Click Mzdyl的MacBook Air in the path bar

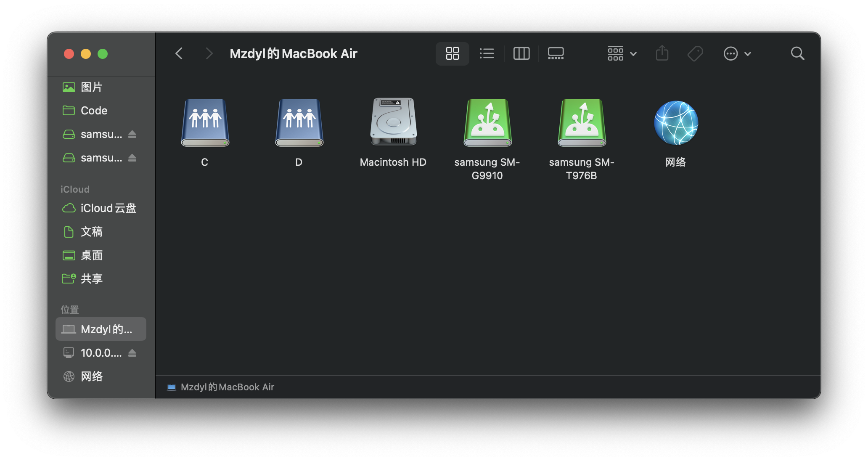[x=227, y=387]
